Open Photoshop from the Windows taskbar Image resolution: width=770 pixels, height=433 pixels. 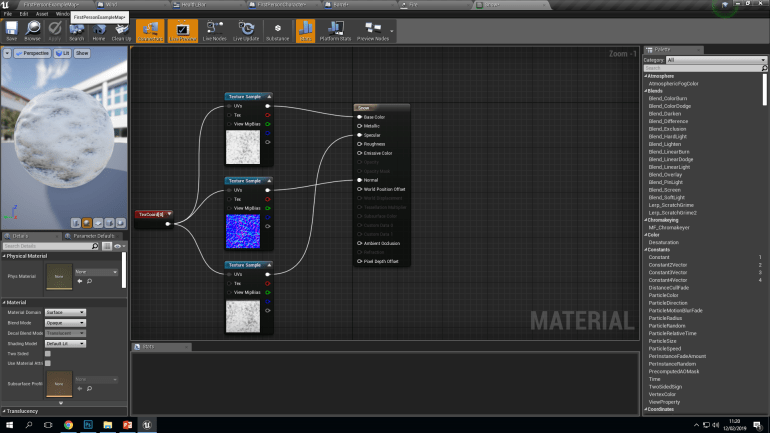(88, 425)
